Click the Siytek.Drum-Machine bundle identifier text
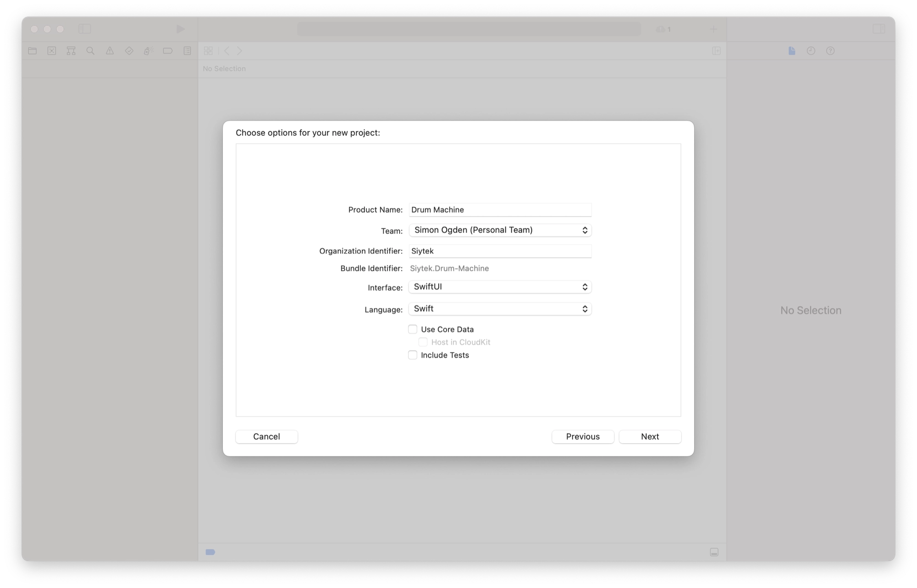The image size is (917, 588). [449, 269]
